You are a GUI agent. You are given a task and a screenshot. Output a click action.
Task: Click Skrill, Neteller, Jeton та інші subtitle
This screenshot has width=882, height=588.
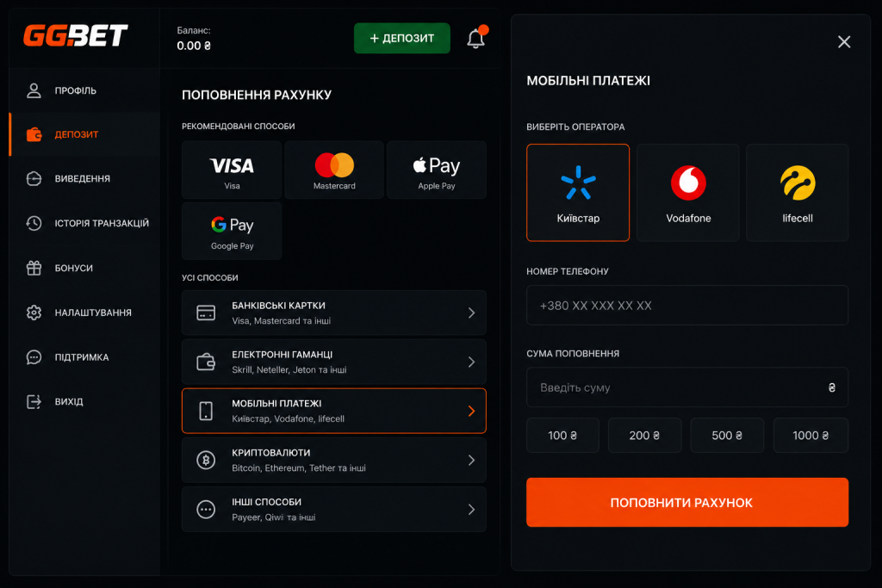(x=289, y=370)
